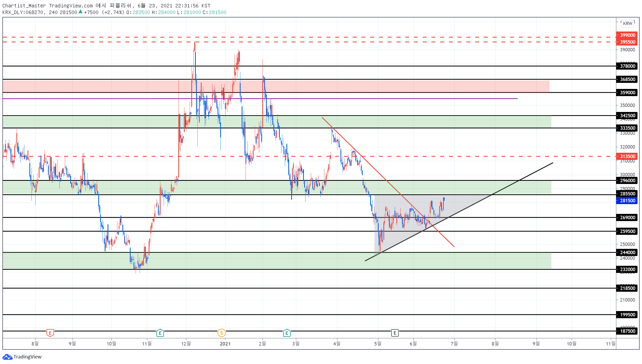Click the KRX_DLY:068270 symbol title
Viewport: 642px width, 364px height.
(x=23, y=12)
